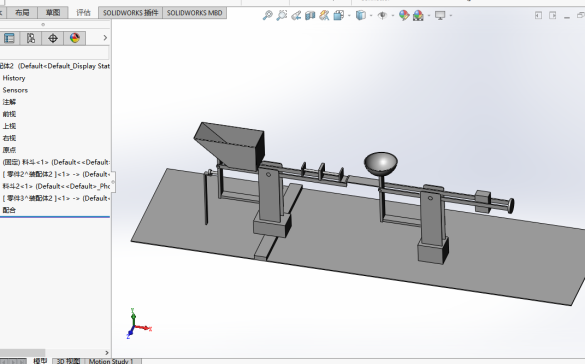Click the Previous View icon

pos(296,15)
